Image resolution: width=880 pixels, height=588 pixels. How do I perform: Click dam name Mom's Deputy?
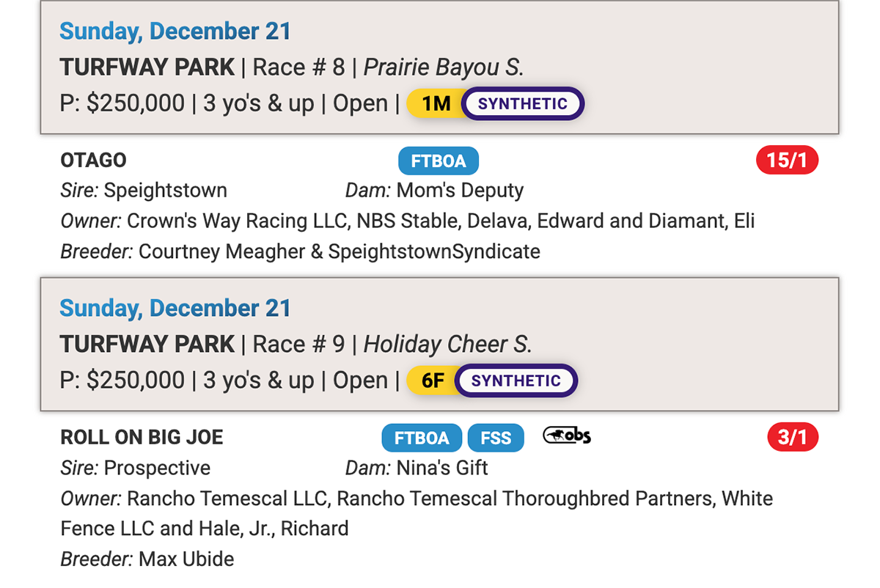click(x=460, y=191)
